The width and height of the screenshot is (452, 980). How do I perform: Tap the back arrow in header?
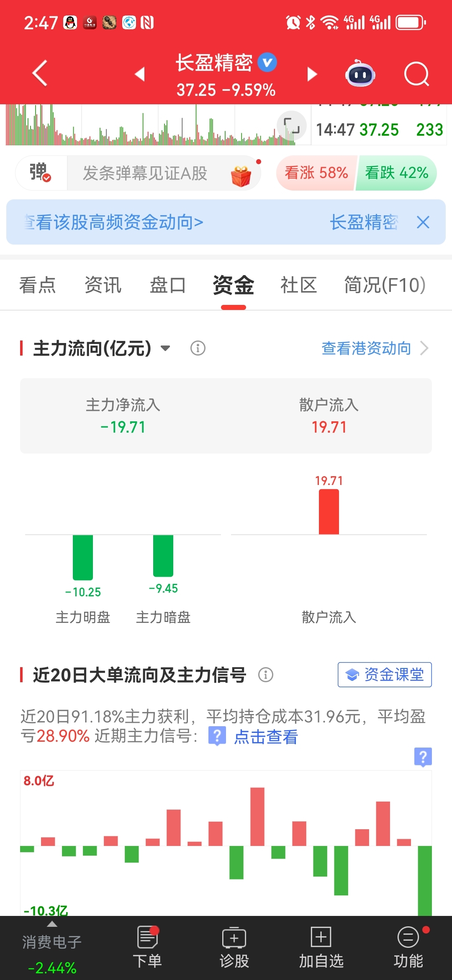(40, 73)
